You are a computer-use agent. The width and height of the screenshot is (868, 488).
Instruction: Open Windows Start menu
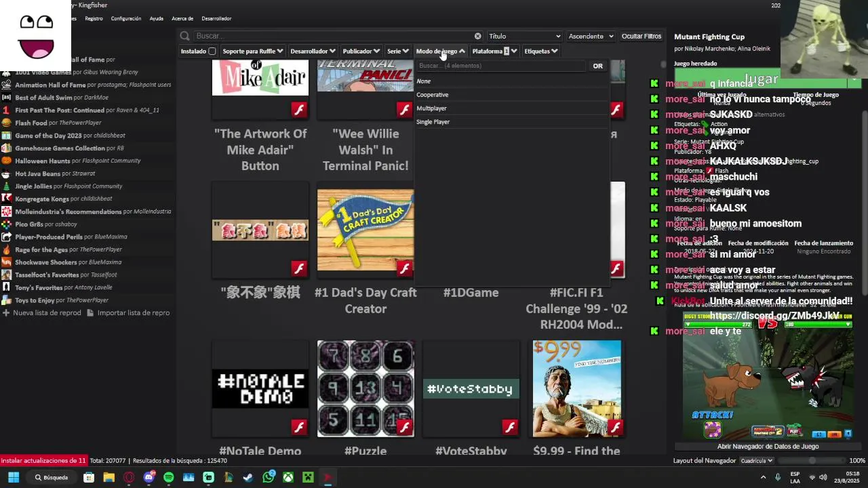[14, 477]
